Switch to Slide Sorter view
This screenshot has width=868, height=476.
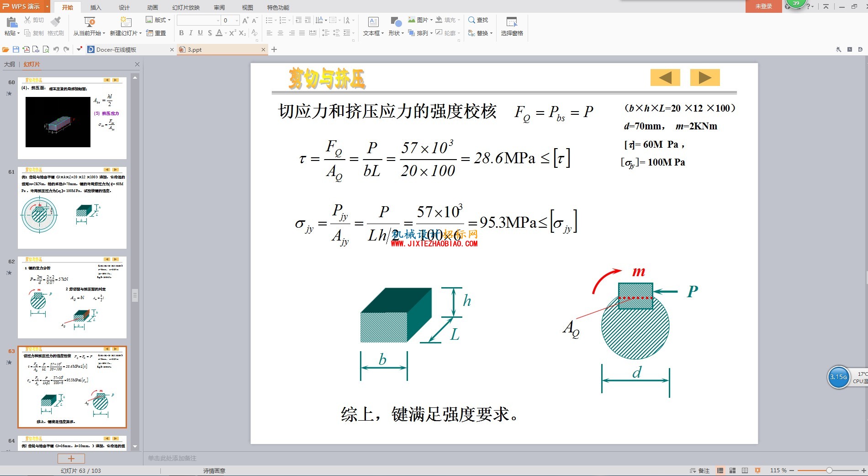click(733, 471)
